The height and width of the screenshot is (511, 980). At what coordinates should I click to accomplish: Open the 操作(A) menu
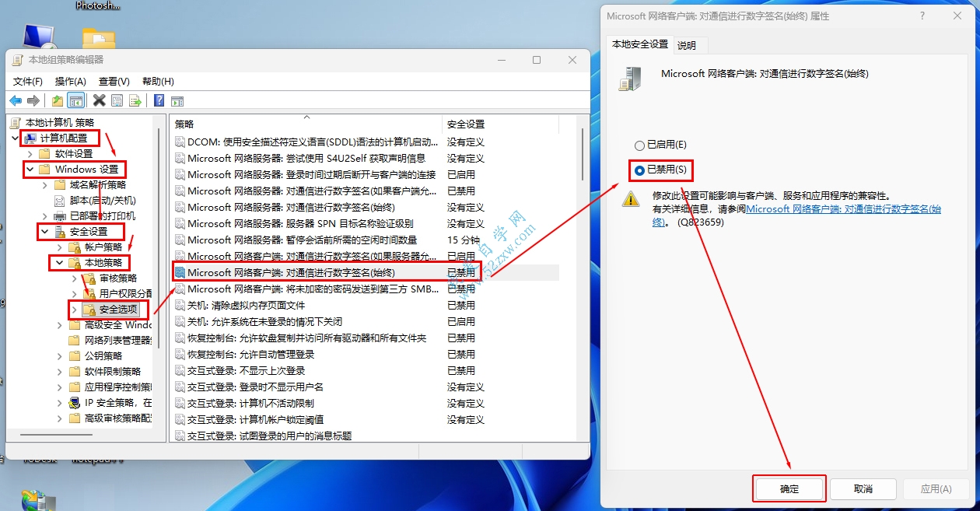pyautogui.click(x=70, y=82)
